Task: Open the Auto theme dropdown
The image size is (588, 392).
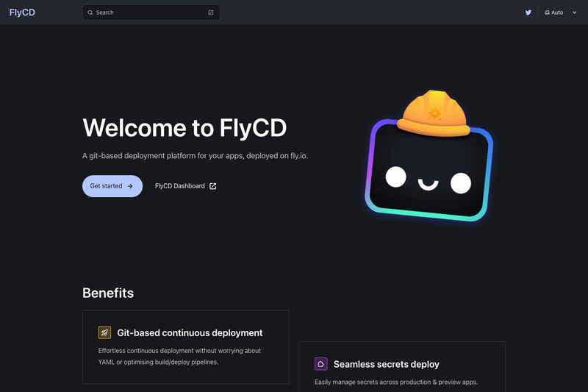Action: pyautogui.click(x=560, y=13)
